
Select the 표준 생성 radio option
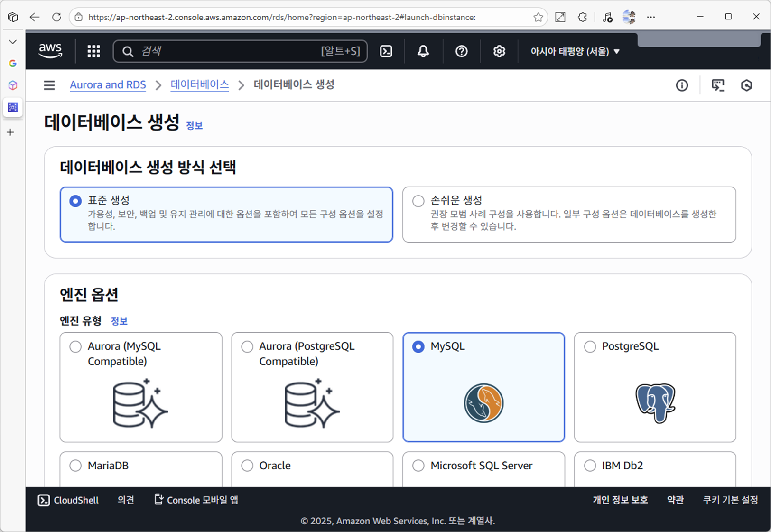coord(75,201)
